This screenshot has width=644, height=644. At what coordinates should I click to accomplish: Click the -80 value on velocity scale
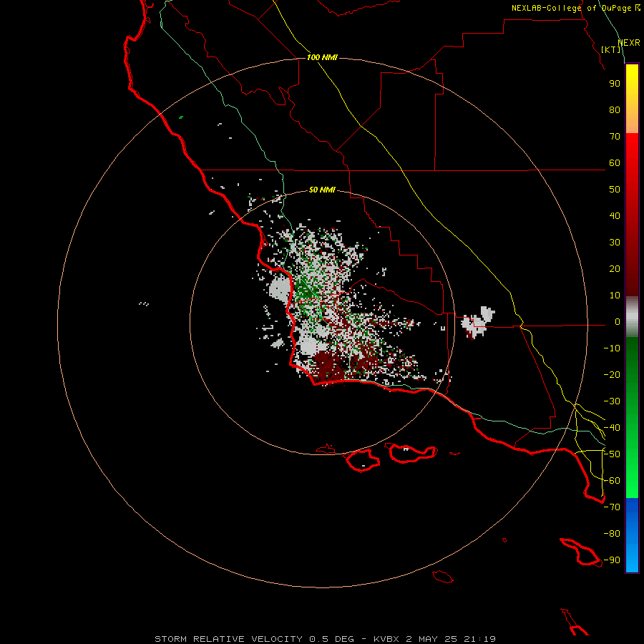point(612,534)
